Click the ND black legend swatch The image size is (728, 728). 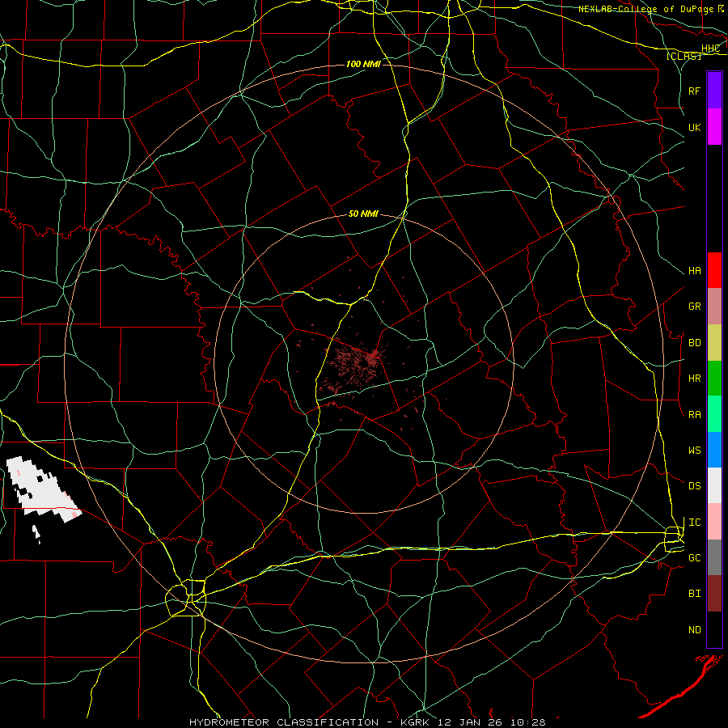pos(714,629)
